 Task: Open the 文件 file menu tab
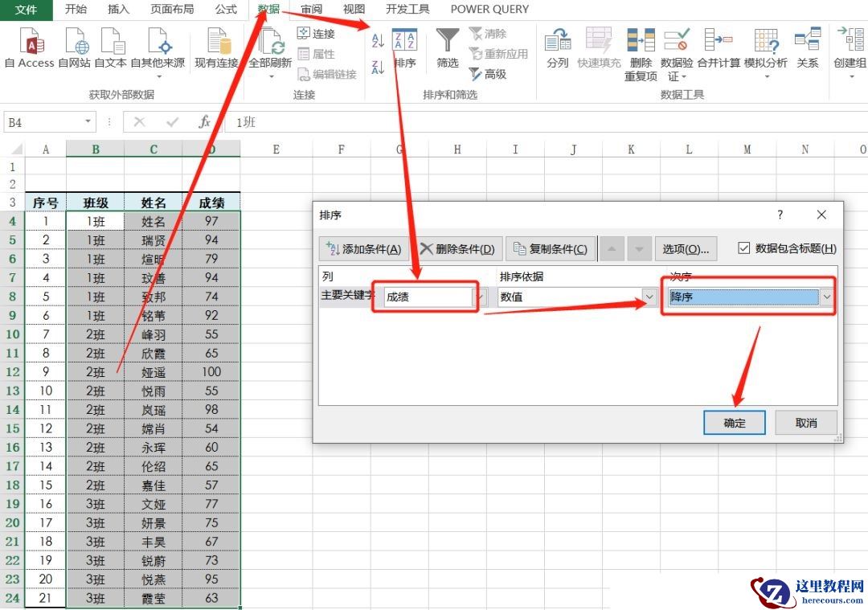26,10
